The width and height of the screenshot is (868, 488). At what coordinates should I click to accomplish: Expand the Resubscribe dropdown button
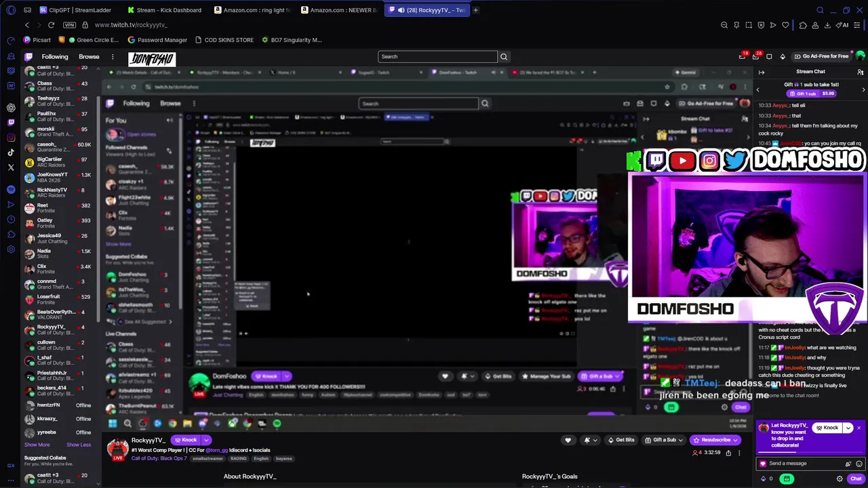pyautogui.click(x=736, y=440)
